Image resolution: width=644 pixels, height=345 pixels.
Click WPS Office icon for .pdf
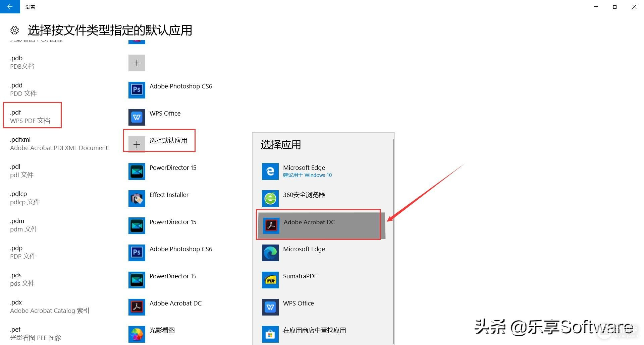click(137, 117)
